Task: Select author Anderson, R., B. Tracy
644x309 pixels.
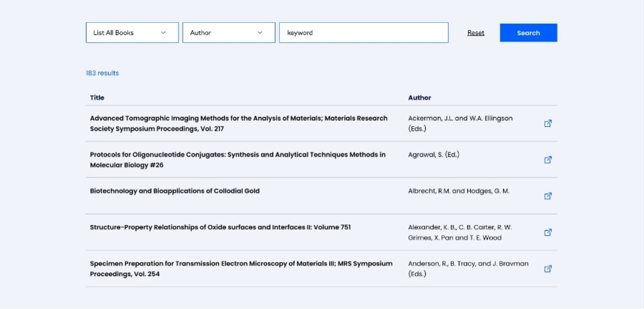Action: point(468,268)
